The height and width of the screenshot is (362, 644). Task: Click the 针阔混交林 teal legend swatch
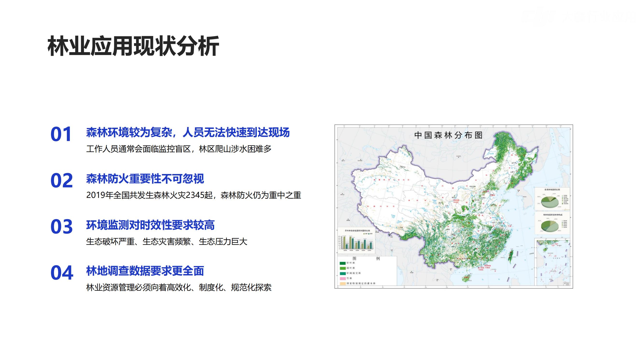(x=342, y=273)
